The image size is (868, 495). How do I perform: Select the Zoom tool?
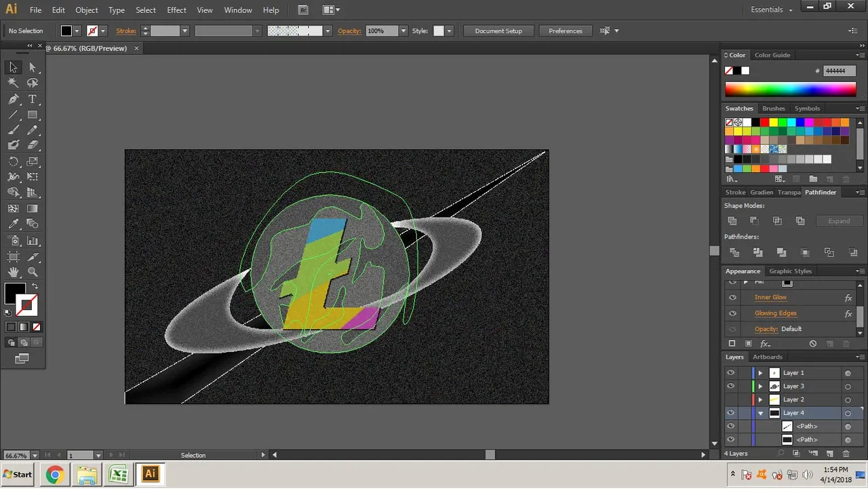[33, 273]
